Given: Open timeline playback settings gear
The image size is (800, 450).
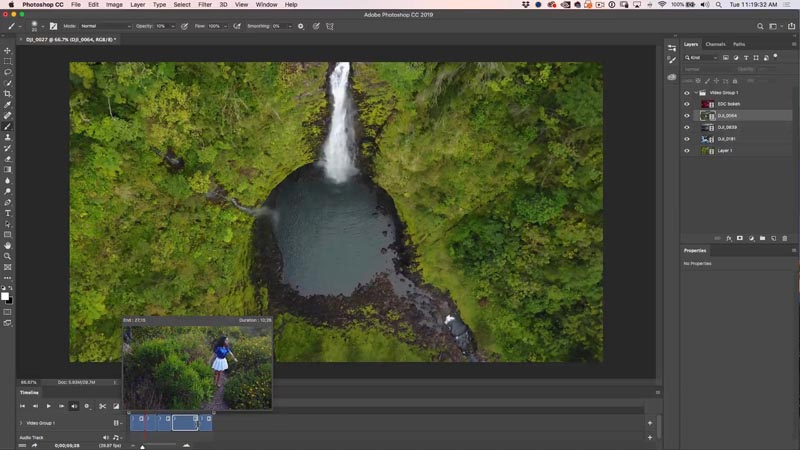Looking at the screenshot, I should point(87,406).
